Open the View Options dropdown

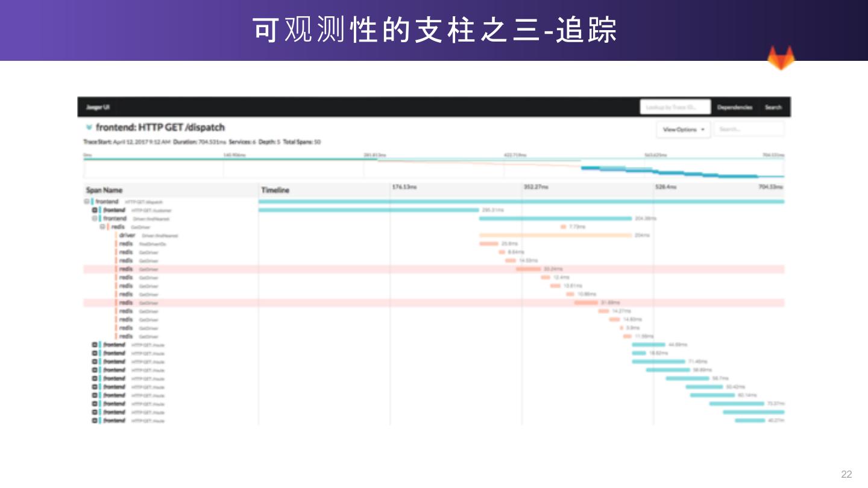[x=683, y=130]
